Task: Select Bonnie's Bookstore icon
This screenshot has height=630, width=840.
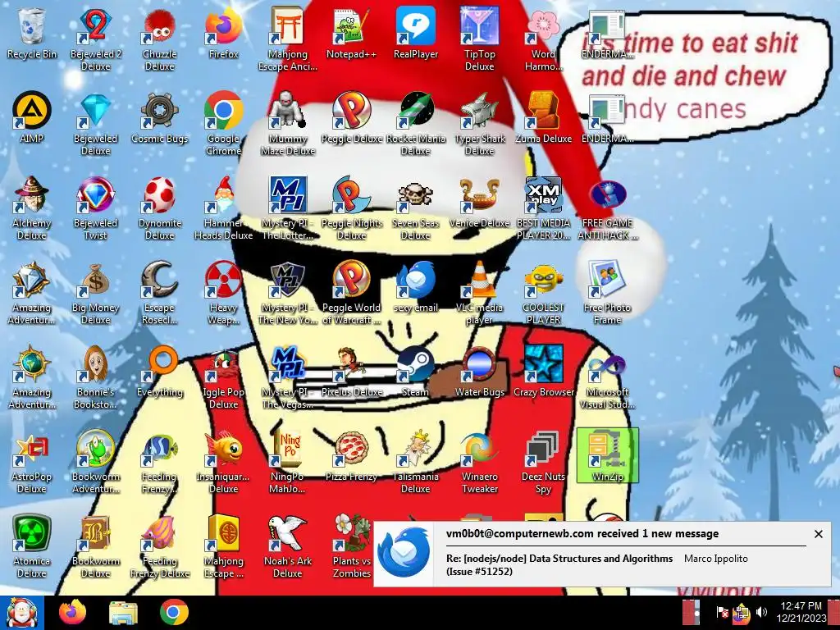Action: pos(95,377)
